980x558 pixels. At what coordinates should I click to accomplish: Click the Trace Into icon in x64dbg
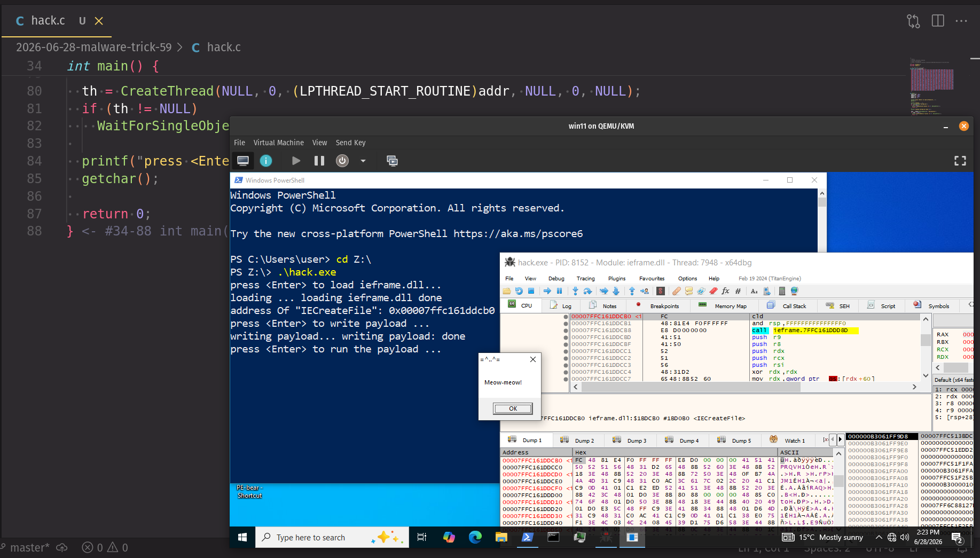click(604, 291)
